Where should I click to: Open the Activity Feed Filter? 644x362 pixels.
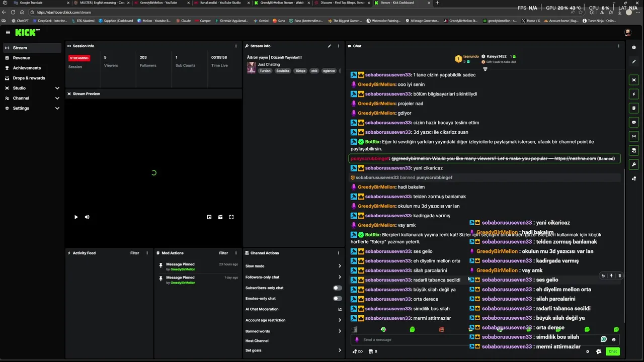(x=135, y=253)
